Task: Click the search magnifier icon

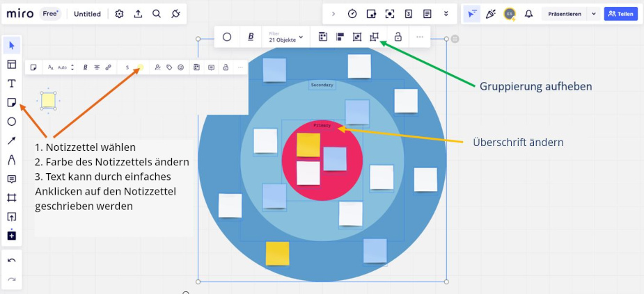Action: (157, 14)
